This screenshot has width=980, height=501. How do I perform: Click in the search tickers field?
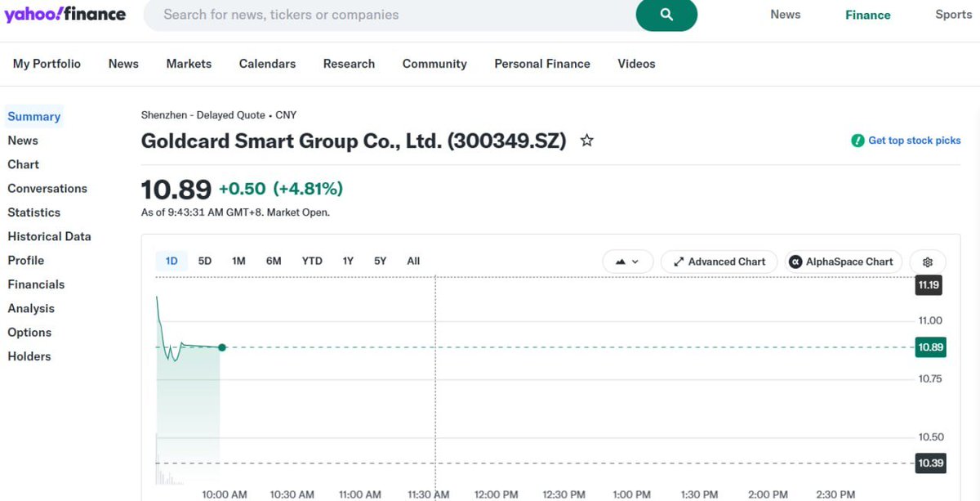tap(392, 15)
